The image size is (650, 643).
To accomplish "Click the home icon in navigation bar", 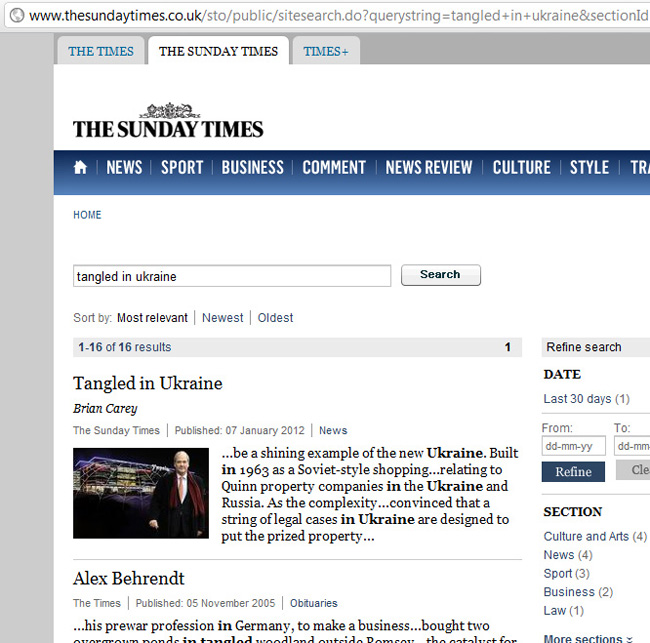I will [80, 167].
